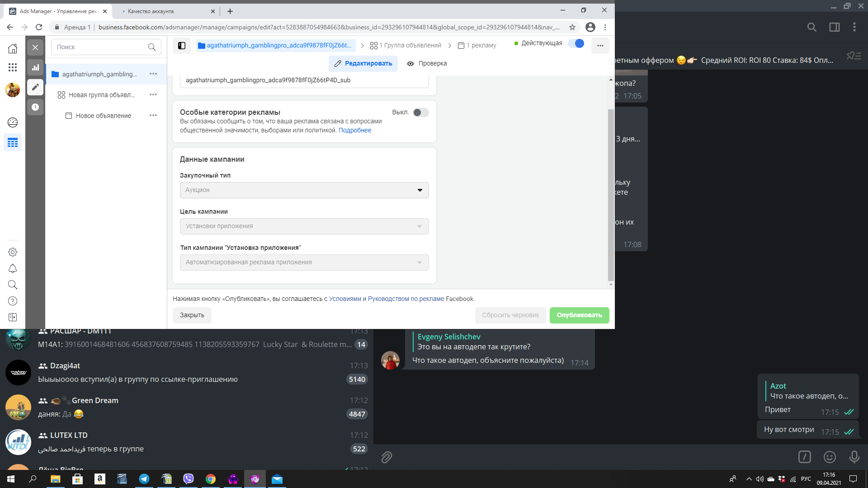Search in Telegram chat

(x=812, y=27)
